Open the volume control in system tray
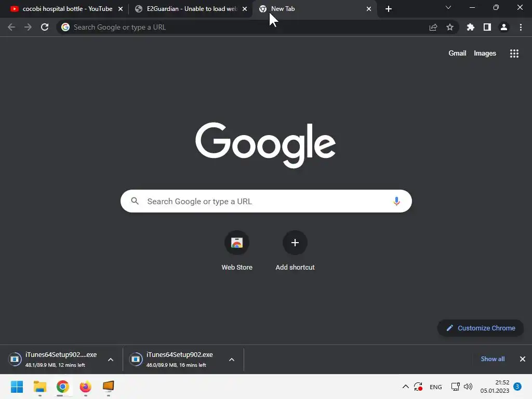The height and width of the screenshot is (399, 532). tap(468, 387)
